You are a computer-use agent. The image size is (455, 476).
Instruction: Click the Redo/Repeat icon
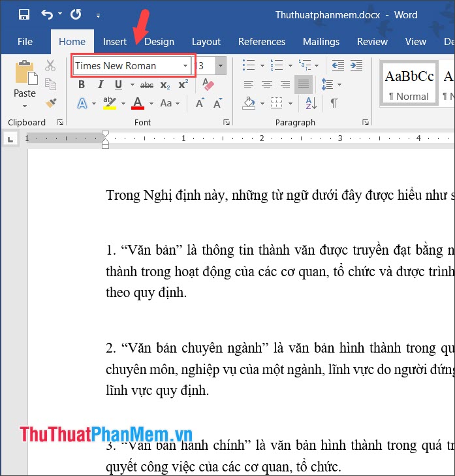point(76,14)
